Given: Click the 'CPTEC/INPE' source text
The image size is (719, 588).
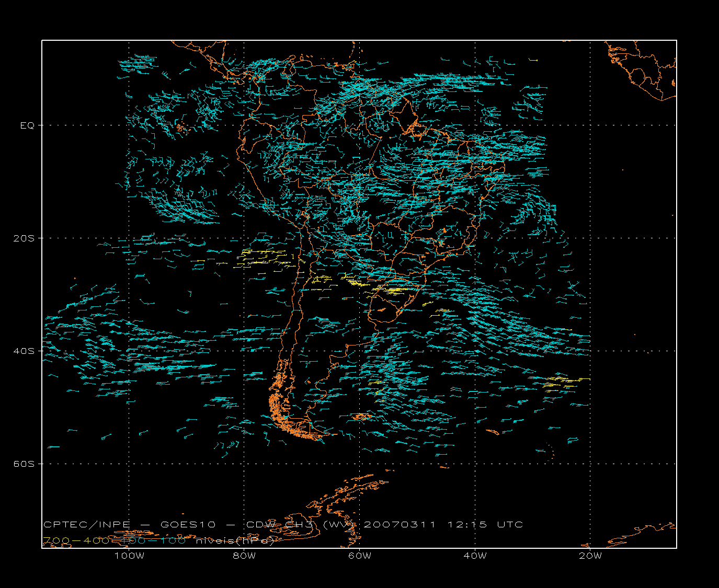Looking at the screenshot, I should pyautogui.click(x=87, y=524).
